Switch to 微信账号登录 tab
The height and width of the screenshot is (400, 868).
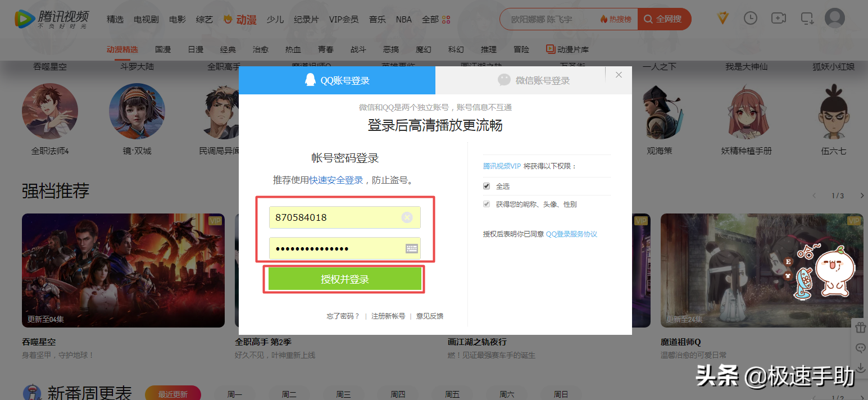tap(534, 80)
